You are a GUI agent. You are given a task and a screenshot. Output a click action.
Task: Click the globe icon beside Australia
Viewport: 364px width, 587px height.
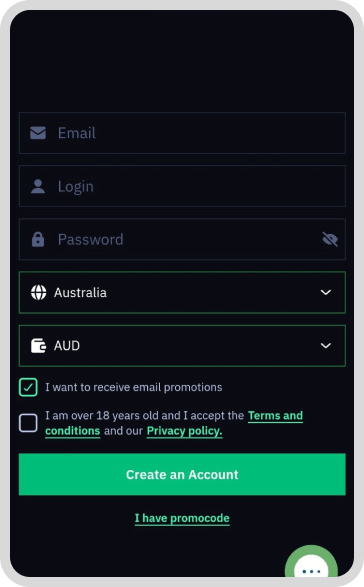39,292
